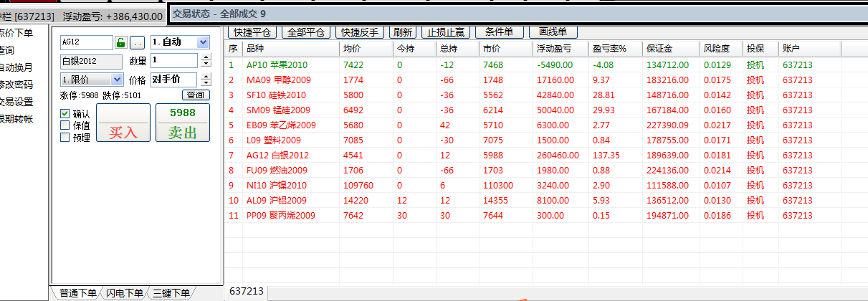Click 全部平仓 to close all positions
This screenshot has width=868, height=301.
[x=306, y=32]
